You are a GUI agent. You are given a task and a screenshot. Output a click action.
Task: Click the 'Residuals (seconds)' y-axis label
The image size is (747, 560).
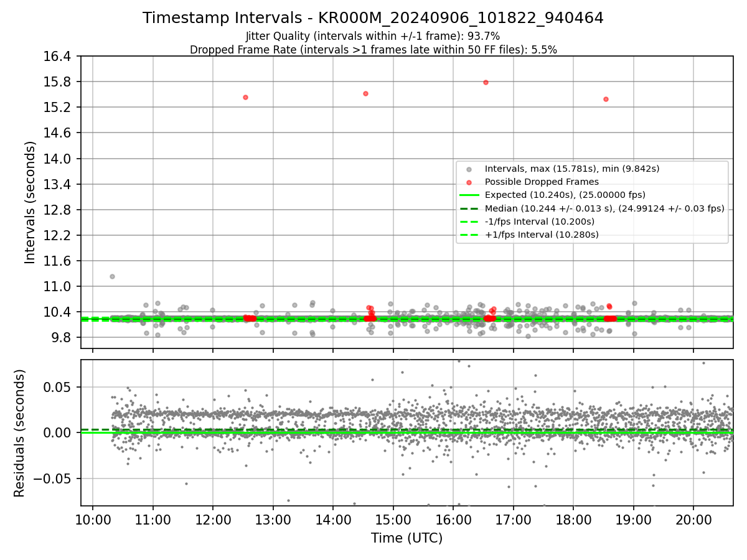19,433
